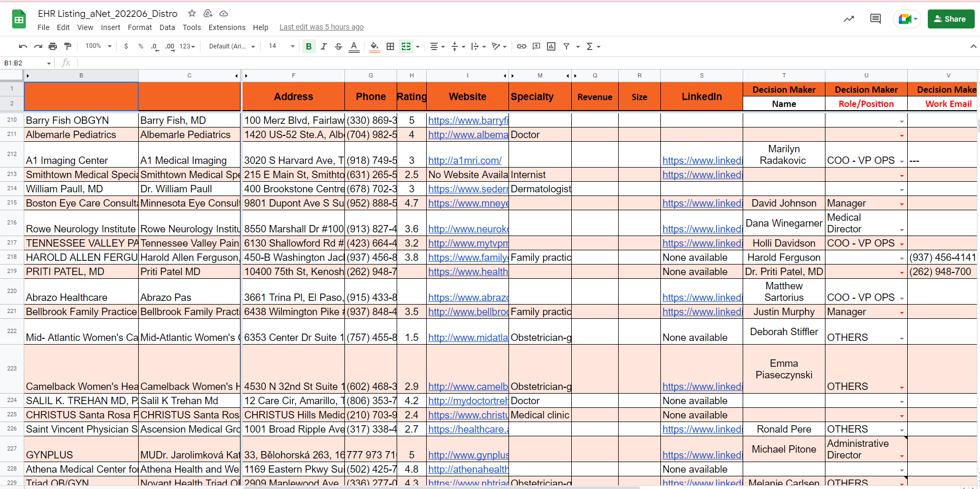Click the name box showing B1:B2
This screenshot has height=489, width=980.
[27, 63]
